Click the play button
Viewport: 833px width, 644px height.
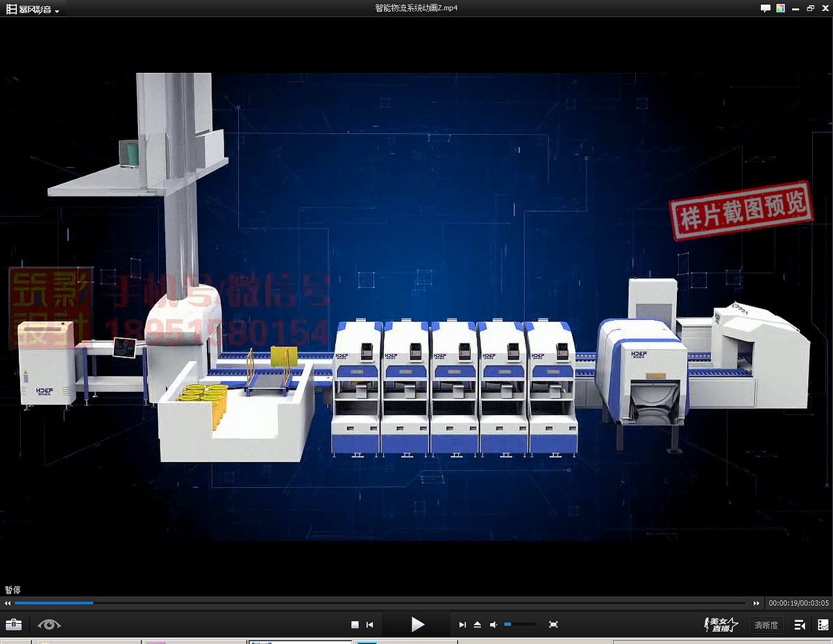[417, 625]
